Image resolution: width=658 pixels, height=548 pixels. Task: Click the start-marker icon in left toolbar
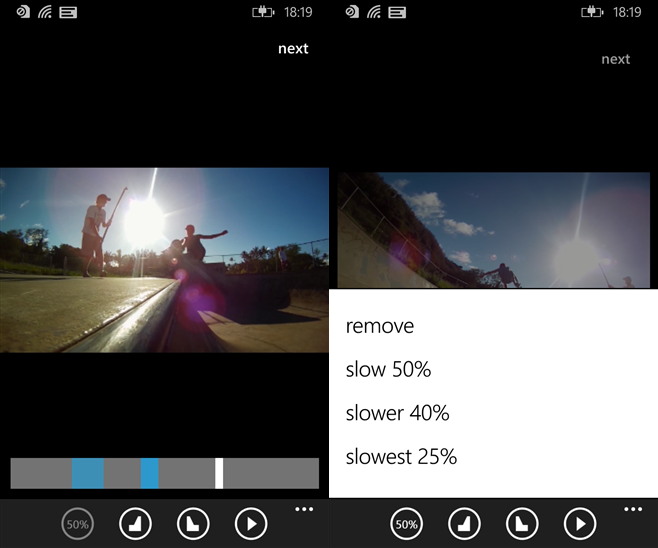tap(135, 524)
